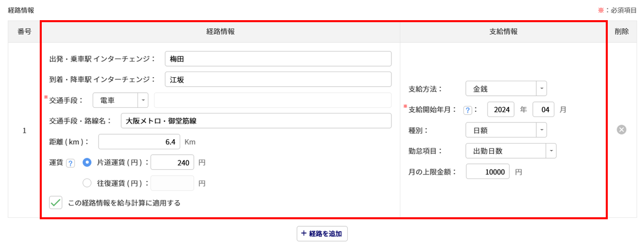
Task: Uncheck この経路情報を給与計算に適用する checkbox
Action: click(x=55, y=203)
